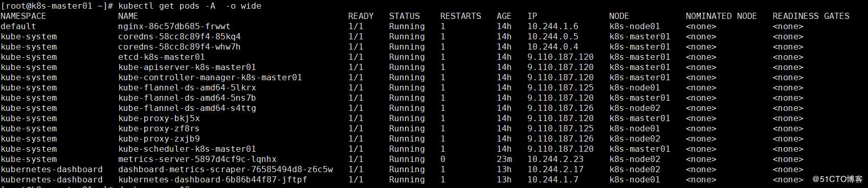Select pod name metrics-server-5897d4cf9c-lqnhx
The image size is (868, 188).
click(x=197, y=159)
